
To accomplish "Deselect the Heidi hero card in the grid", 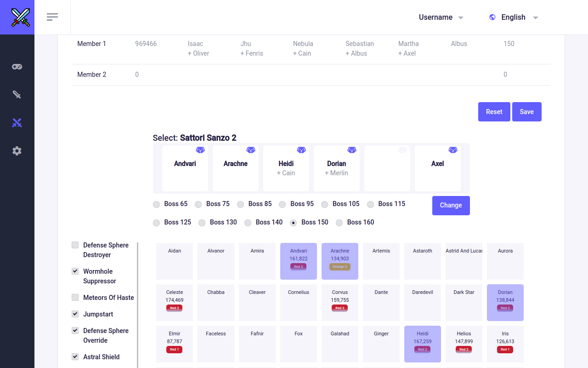I will [423, 344].
